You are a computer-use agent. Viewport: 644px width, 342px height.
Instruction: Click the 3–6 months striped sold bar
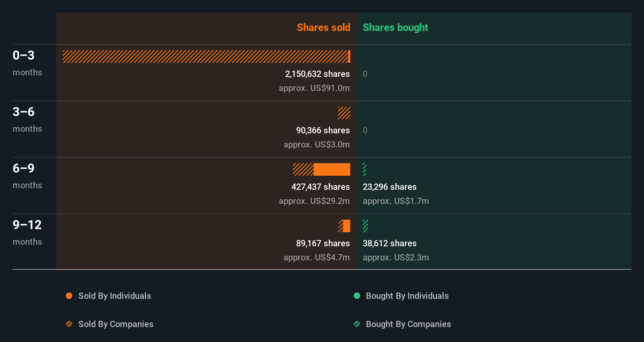point(344,113)
